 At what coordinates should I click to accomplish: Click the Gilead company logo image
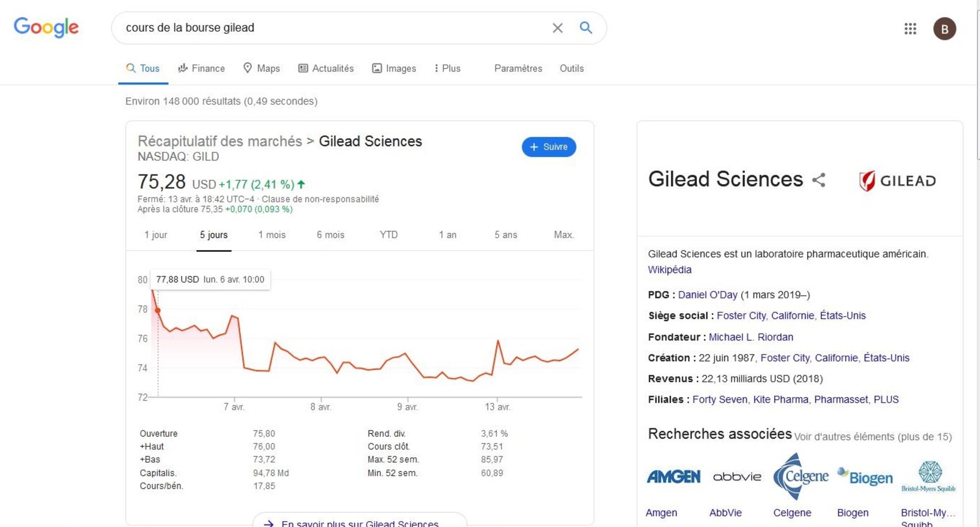[897, 180]
